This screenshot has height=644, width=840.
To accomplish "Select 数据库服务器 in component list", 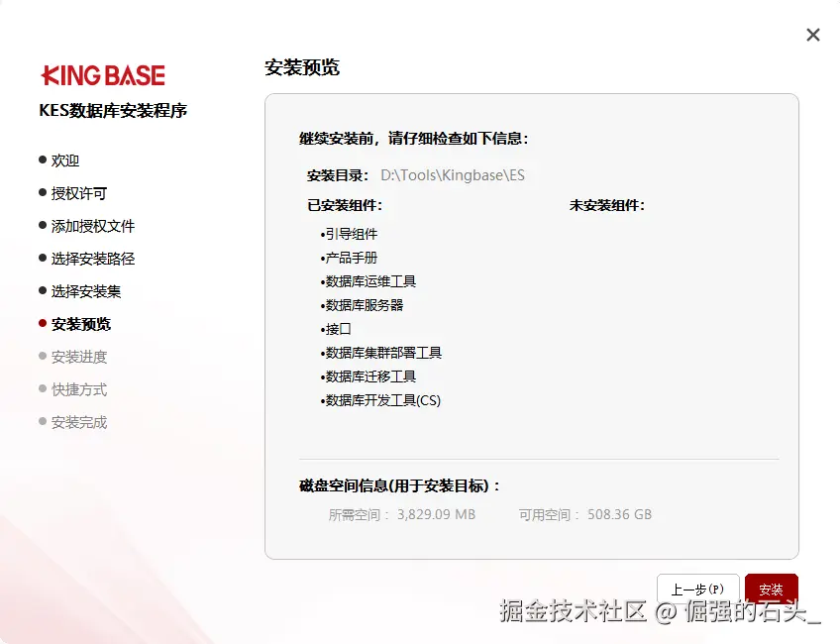I will click(x=362, y=305).
